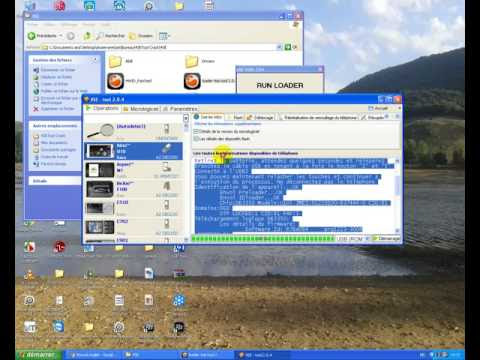Select the Récupér... sub-tab
Image resolution: width=480 pixels, height=360 pixels.
(373, 117)
